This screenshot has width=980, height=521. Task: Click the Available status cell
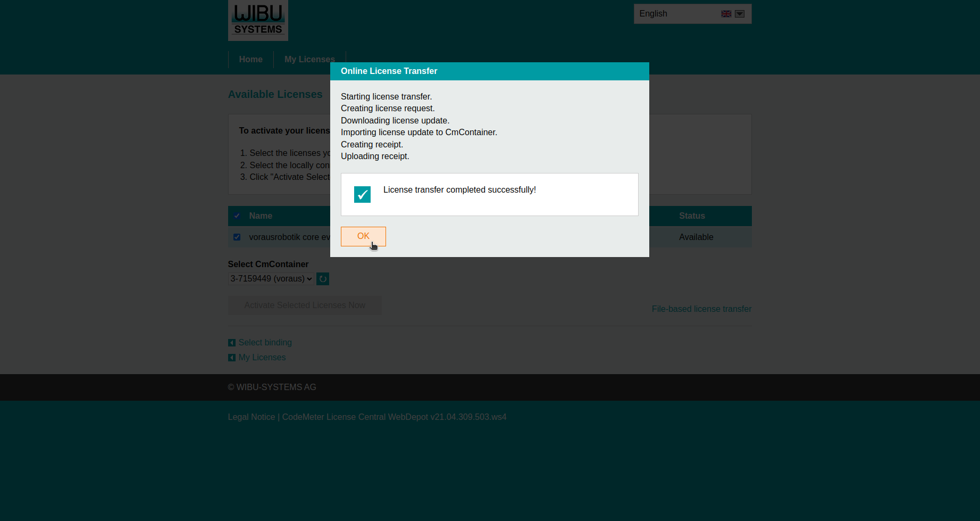coord(696,237)
